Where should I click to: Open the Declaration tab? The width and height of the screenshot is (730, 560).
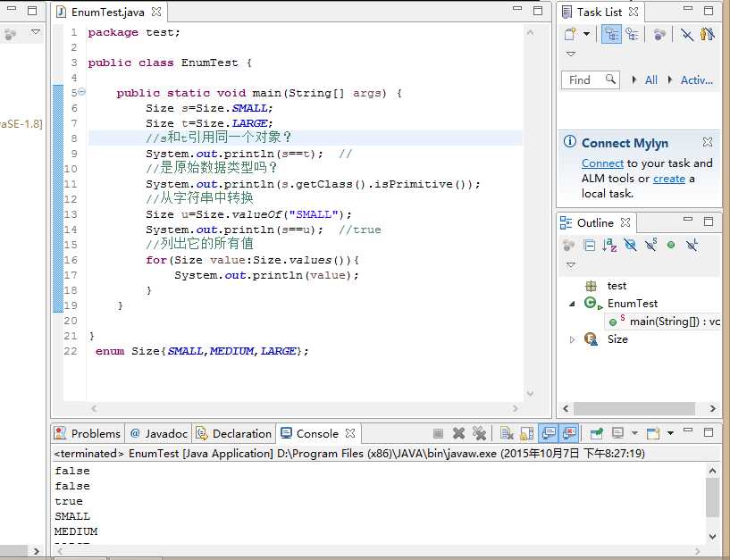point(235,434)
